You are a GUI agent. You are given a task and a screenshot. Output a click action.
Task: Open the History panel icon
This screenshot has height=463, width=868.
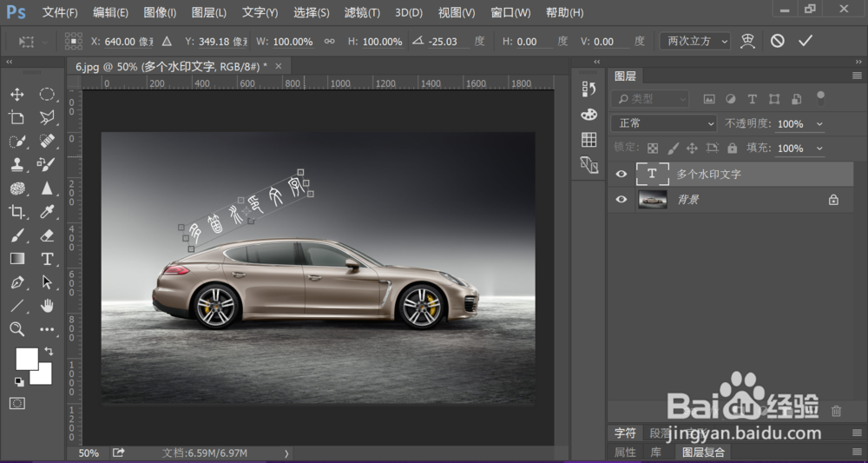tap(589, 89)
